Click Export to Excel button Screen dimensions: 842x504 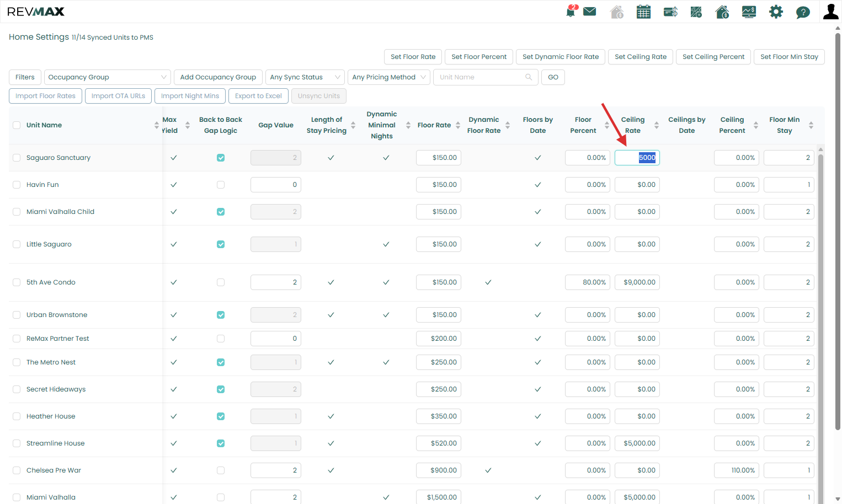(x=258, y=96)
